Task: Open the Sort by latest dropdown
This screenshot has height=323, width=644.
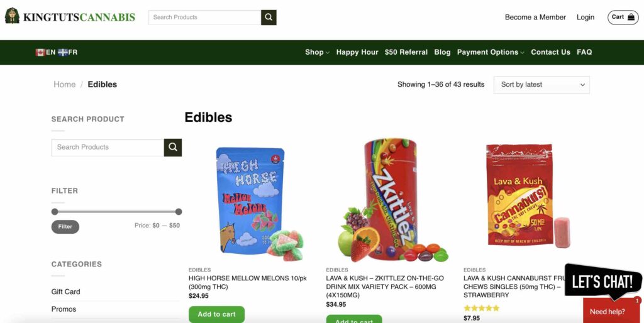Action: pos(541,85)
